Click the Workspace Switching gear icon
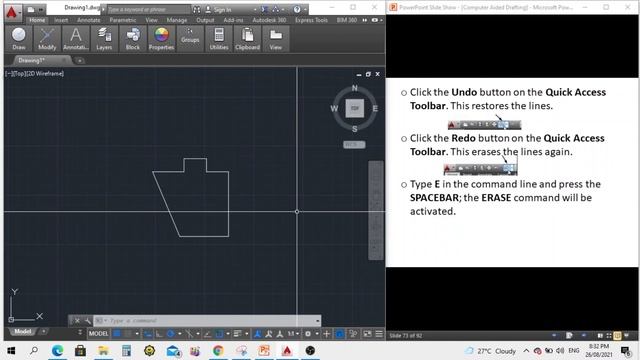The image size is (640, 360). (308, 334)
